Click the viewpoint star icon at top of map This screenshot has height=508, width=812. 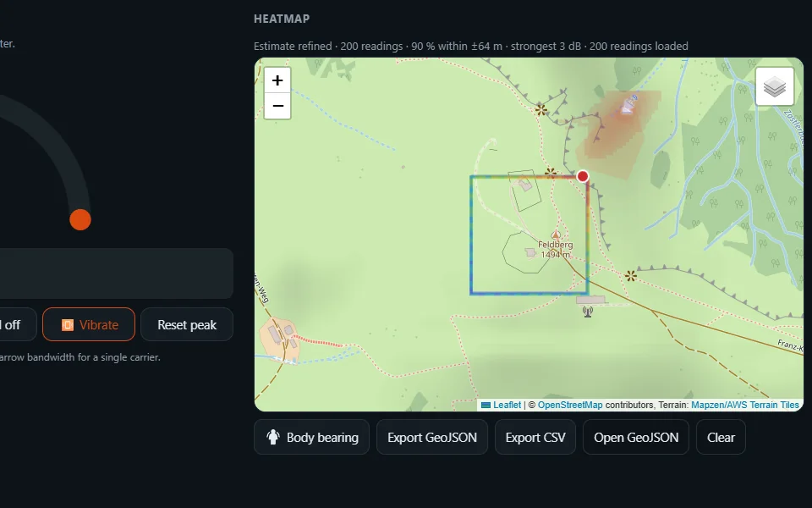(540, 110)
